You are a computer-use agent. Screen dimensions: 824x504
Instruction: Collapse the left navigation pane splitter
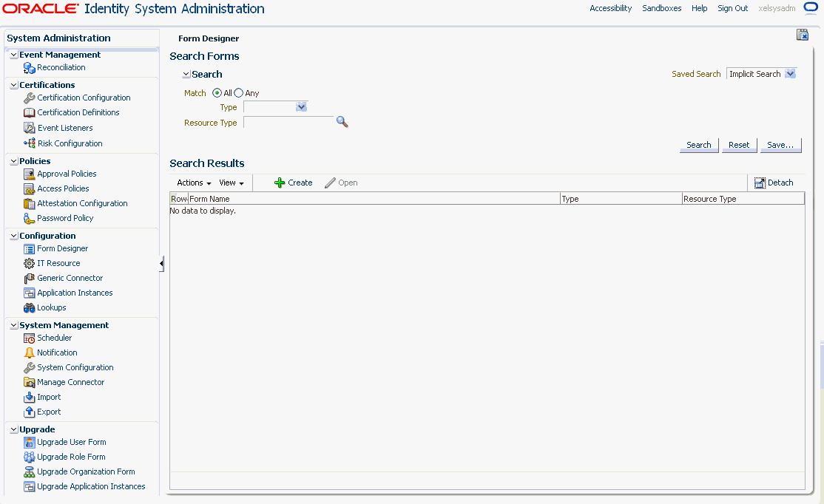162,264
